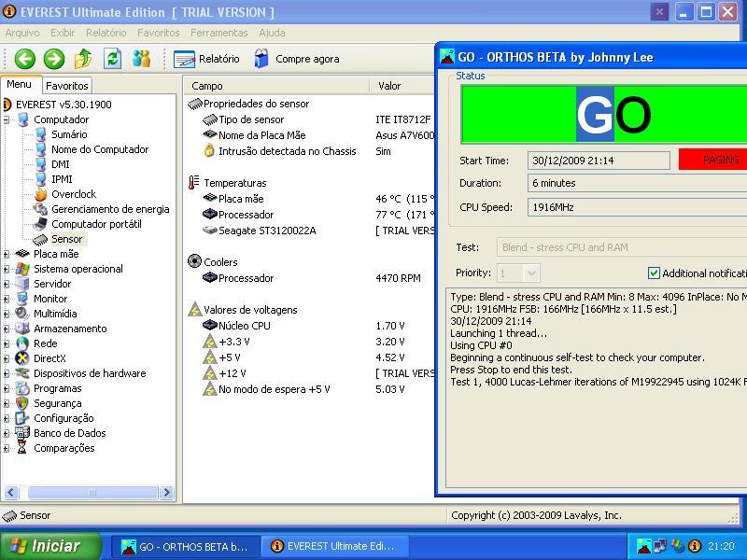Open the Priority dropdown in Orthos
Screen dimensions: 747x560
point(531,273)
